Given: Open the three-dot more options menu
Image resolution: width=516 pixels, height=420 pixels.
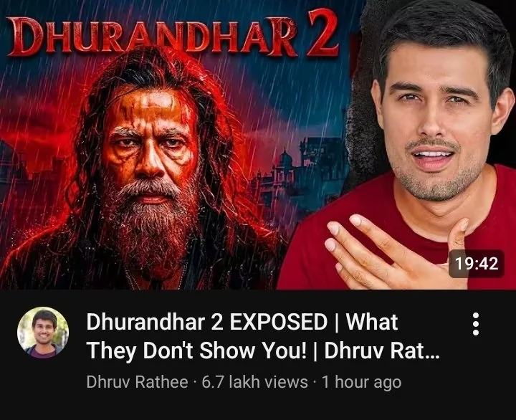Looking at the screenshot, I should pyautogui.click(x=476, y=324).
